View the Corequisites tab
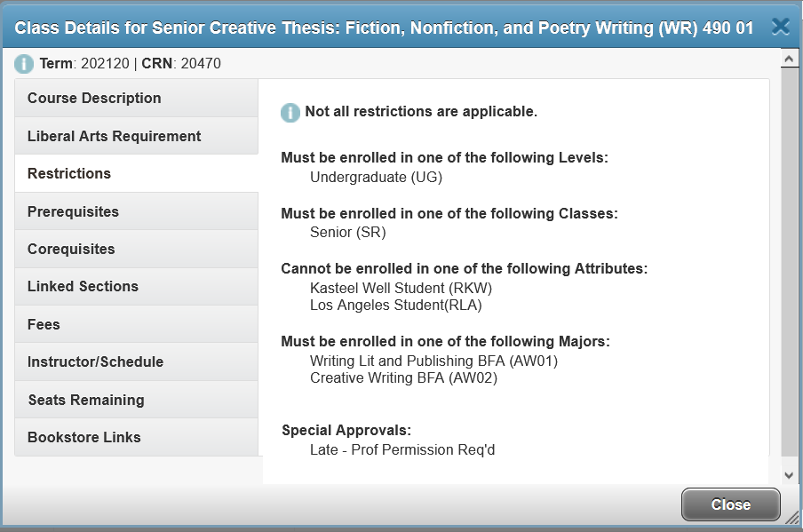803x532 pixels. [136, 249]
